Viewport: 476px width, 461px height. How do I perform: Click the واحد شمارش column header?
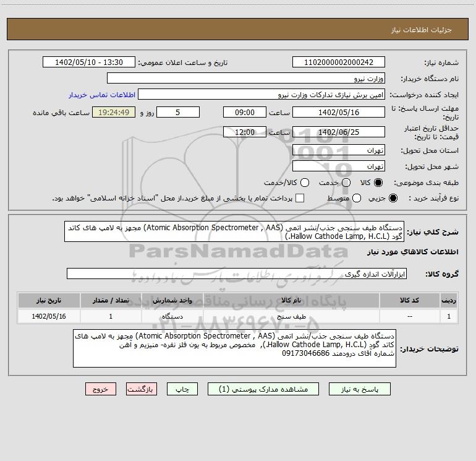[x=172, y=300]
